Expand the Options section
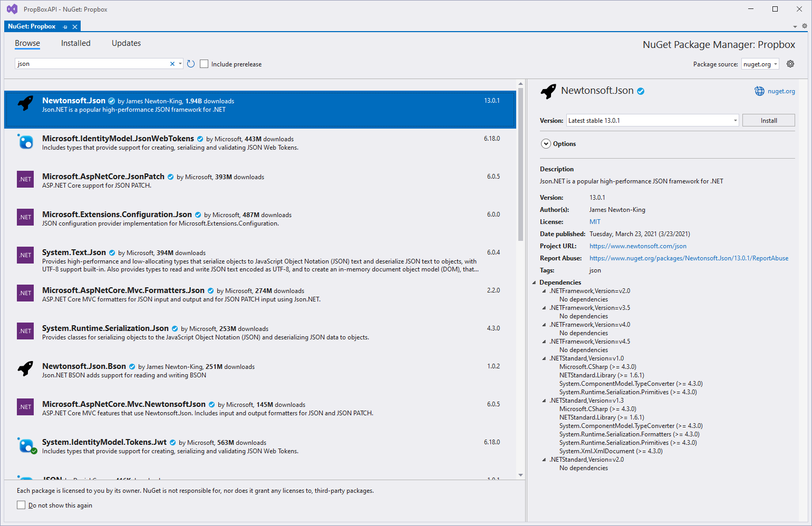This screenshot has height=526, width=812. (x=546, y=143)
